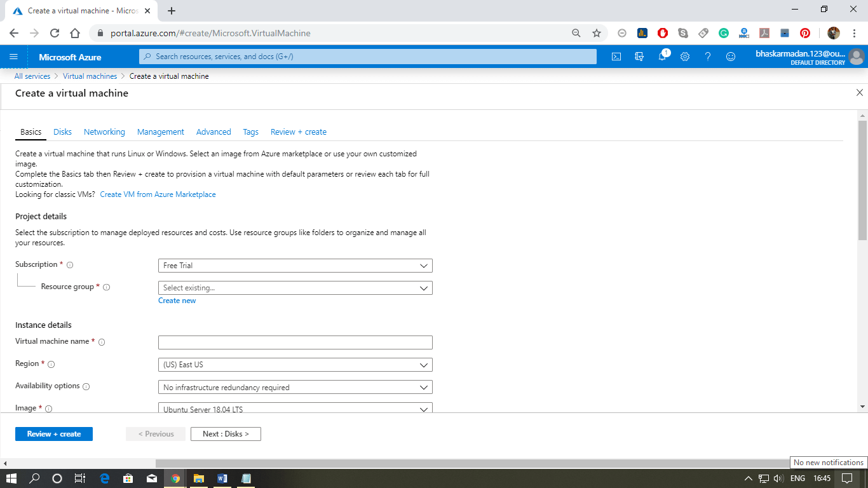Click the Virtual machine name field
Image resolution: width=868 pixels, height=488 pixels.
tap(295, 342)
